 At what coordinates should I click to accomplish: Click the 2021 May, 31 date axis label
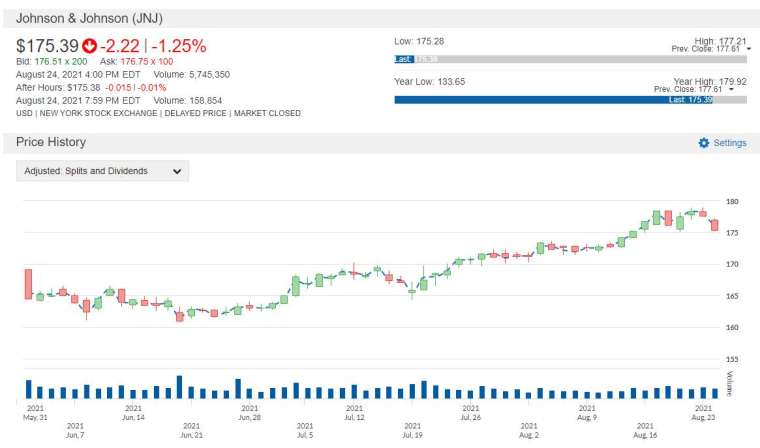35,413
